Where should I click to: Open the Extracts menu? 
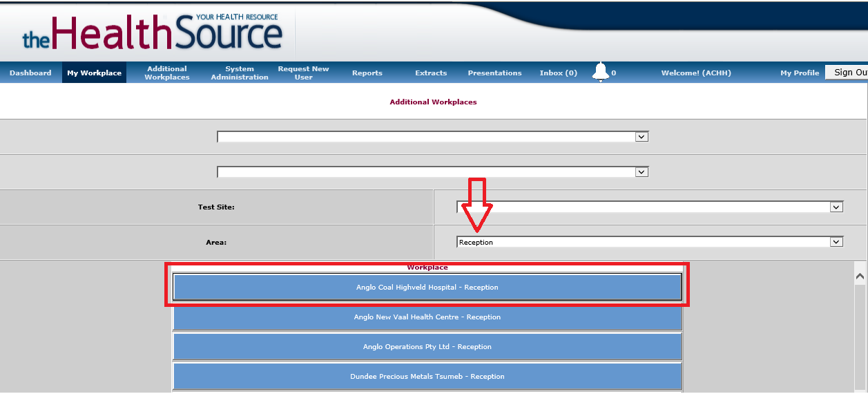point(431,73)
